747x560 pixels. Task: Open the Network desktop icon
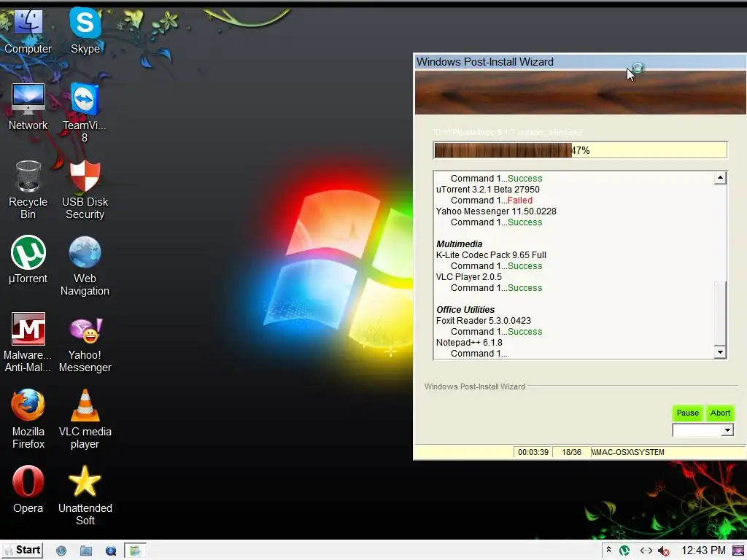(28, 107)
